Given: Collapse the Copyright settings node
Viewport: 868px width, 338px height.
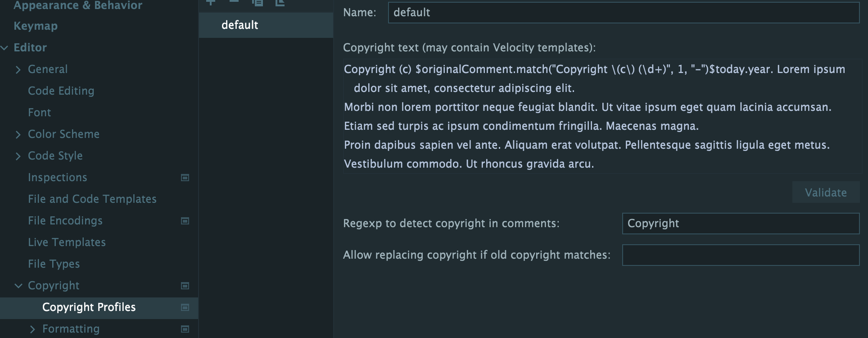Looking at the screenshot, I should pyautogui.click(x=18, y=286).
